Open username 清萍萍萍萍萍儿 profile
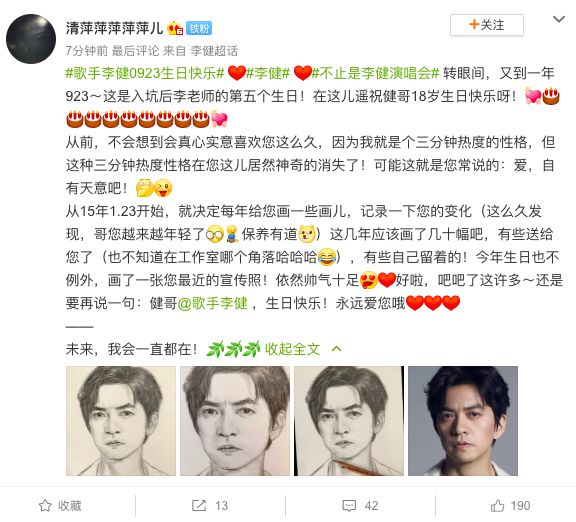The width and height of the screenshot is (576, 522). [114, 28]
